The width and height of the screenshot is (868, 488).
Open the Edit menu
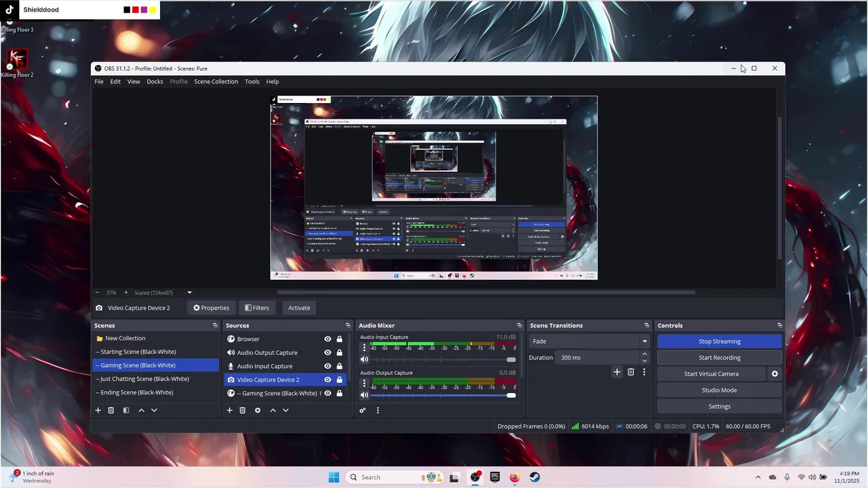coord(115,81)
